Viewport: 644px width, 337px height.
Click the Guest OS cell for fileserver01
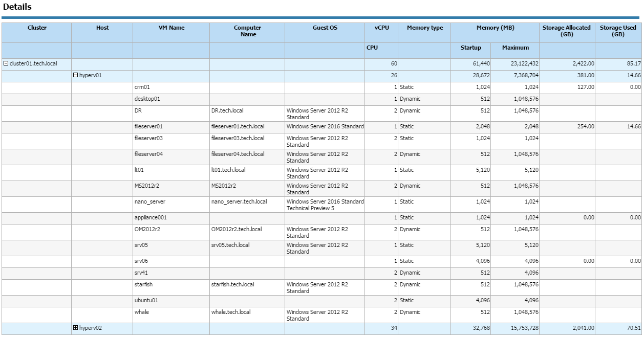(x=325, y=126)
